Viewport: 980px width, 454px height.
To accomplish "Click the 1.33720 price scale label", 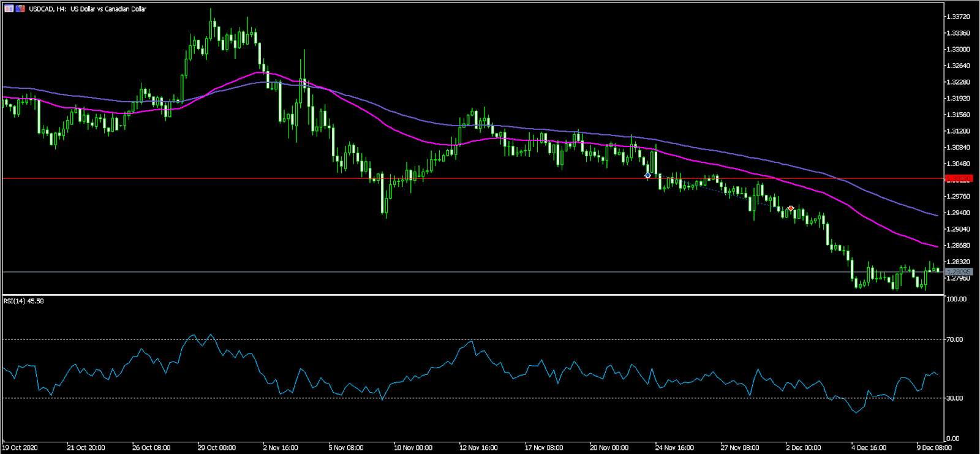I will [x=957, y=17].
